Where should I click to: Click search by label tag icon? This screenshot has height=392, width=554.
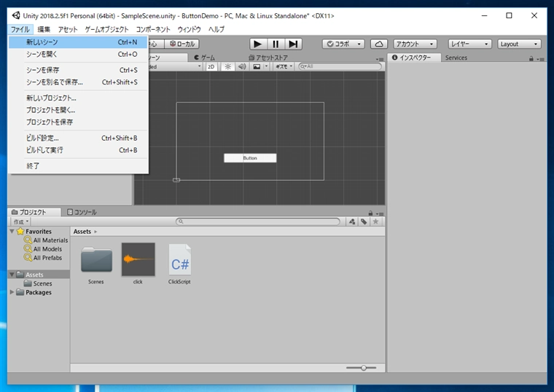click(364, 222)
